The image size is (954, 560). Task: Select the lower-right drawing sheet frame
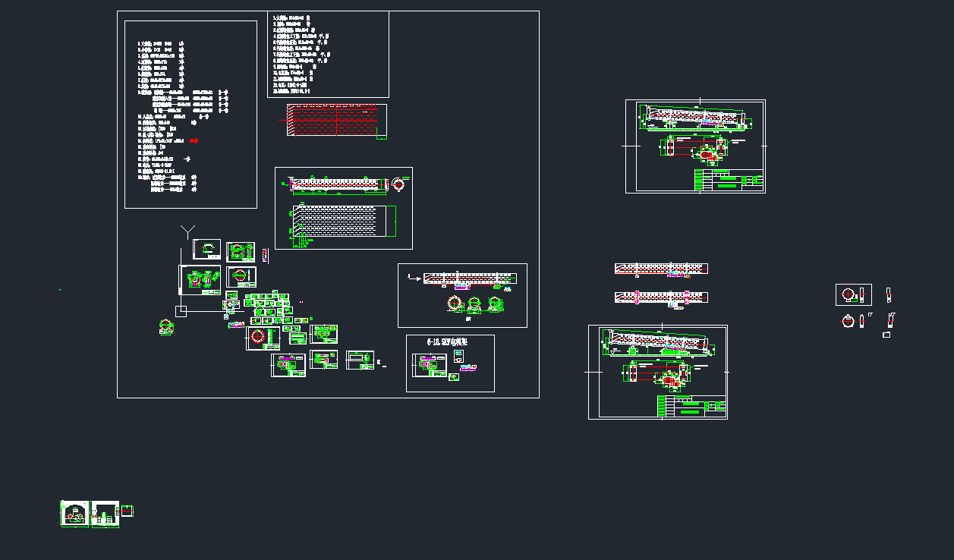click(658, 372)
